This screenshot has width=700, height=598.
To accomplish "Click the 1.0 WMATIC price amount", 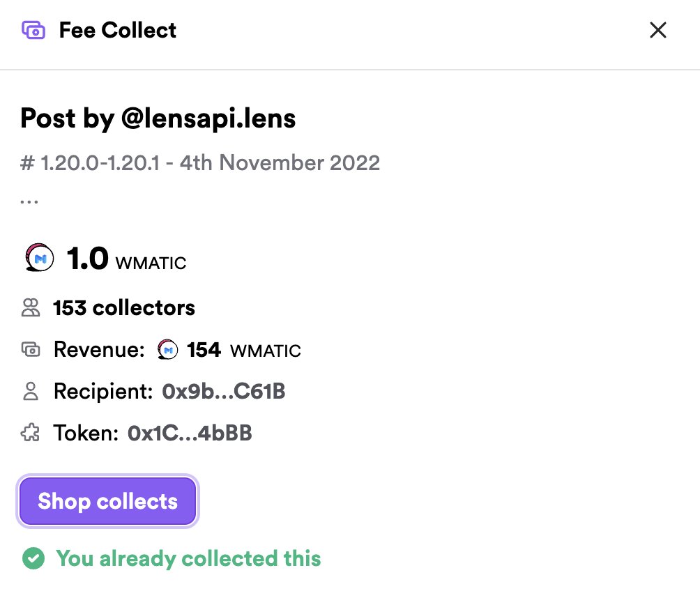I will pos(126,259).
